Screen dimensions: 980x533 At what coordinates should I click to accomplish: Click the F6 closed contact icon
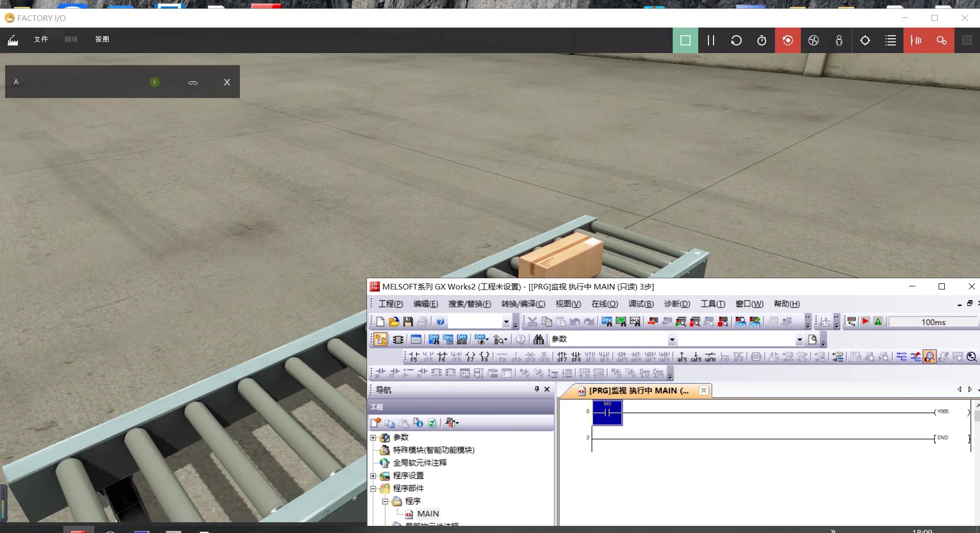click(x=442, y=356)
